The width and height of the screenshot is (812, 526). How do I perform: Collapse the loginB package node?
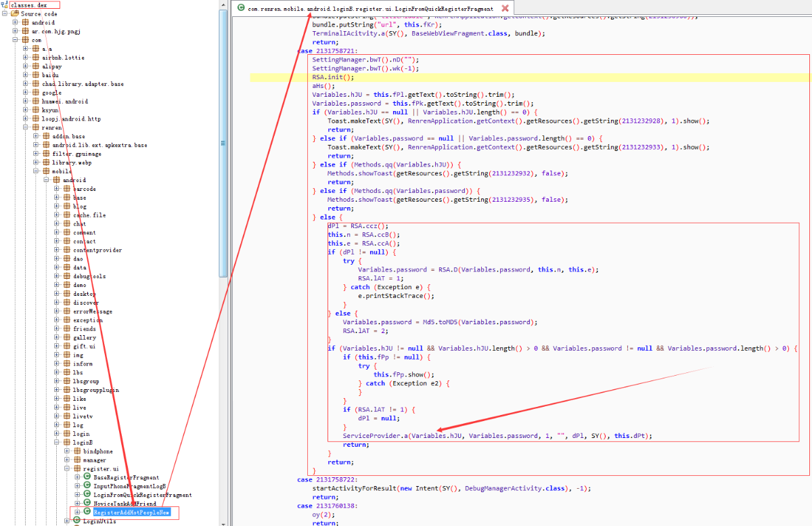point(57,443)
